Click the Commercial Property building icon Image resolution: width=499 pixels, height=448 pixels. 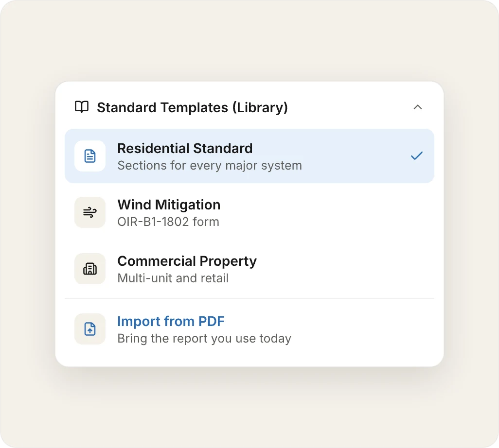click(90, 269)
